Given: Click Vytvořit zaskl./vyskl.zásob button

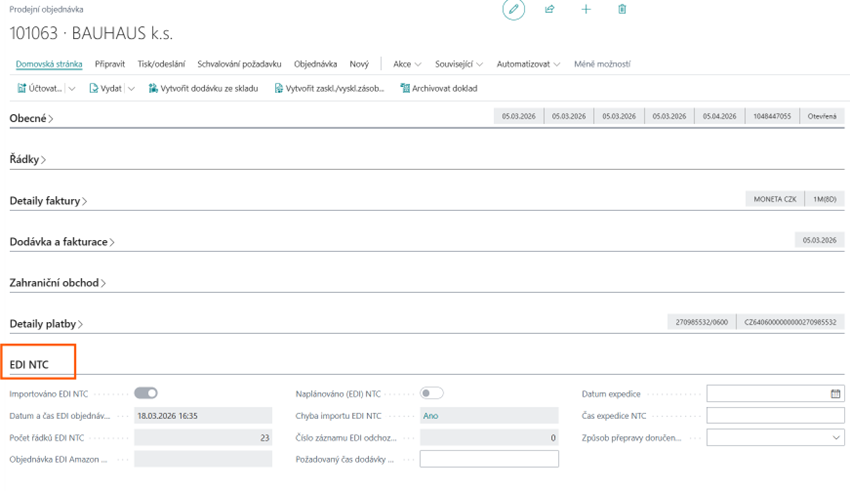Looking at the screenshot, I should point(329,88).
